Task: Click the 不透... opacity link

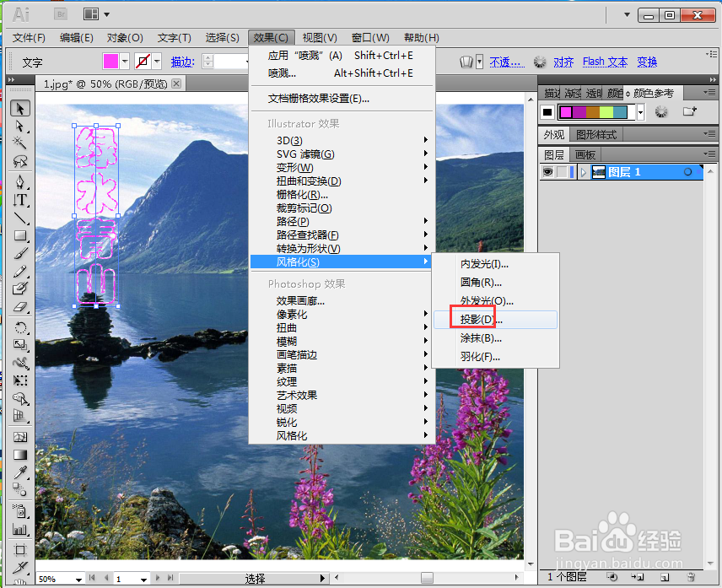Action: pyautogui.click(x=507, y=62)
